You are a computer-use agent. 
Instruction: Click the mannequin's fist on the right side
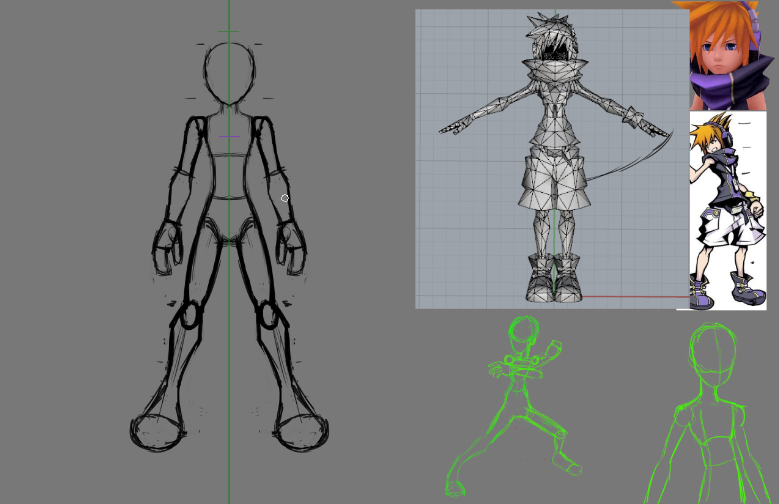[x=292, y=244]
